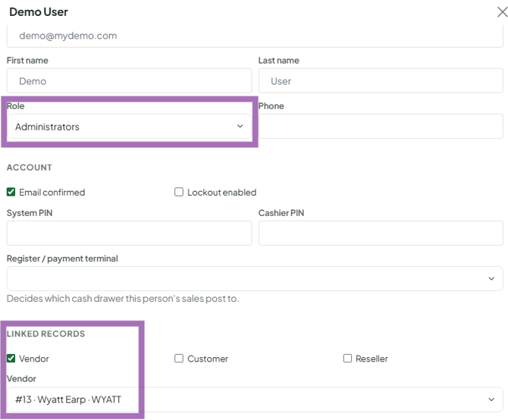Click the LINKED RECORDS section heading
Image resolution: width=508 pixels, height=420 pixels.
point(45,334)
